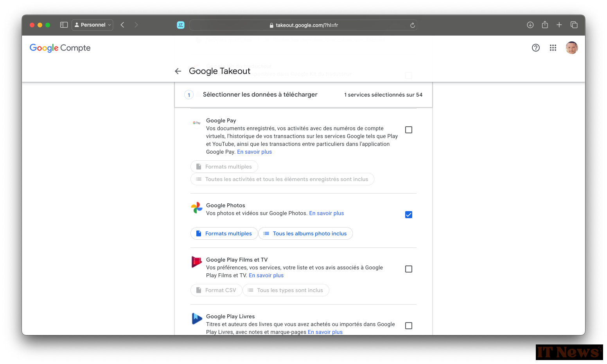Viewport: 607px width, 364px height.
Task: Open En savoir plus for Google Photos
Action: pos(327,213)
